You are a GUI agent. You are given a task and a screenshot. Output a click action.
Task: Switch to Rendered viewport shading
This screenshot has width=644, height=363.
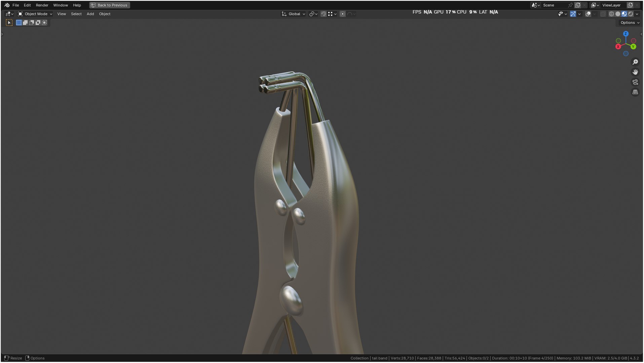coord(631,14)
